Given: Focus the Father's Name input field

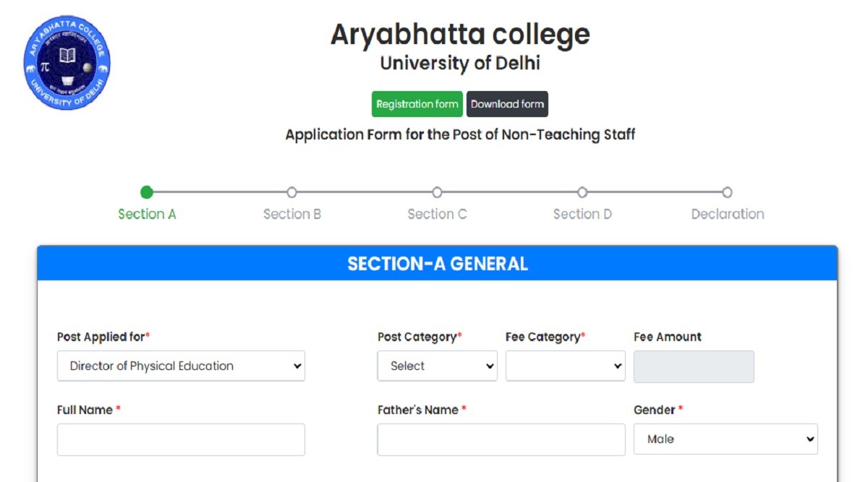Looking at the screenshot, I should 501,439.
